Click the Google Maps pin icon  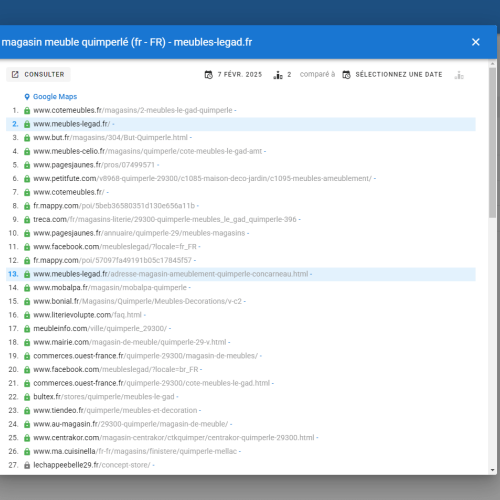27,97
